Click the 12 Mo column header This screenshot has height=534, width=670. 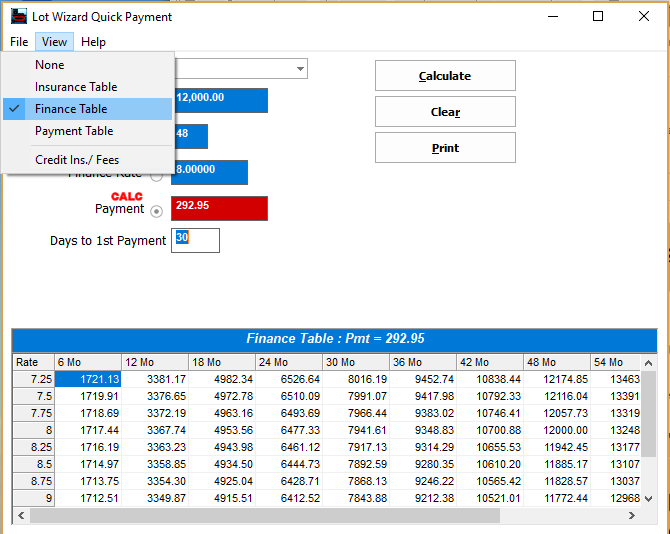pos(155,362)
